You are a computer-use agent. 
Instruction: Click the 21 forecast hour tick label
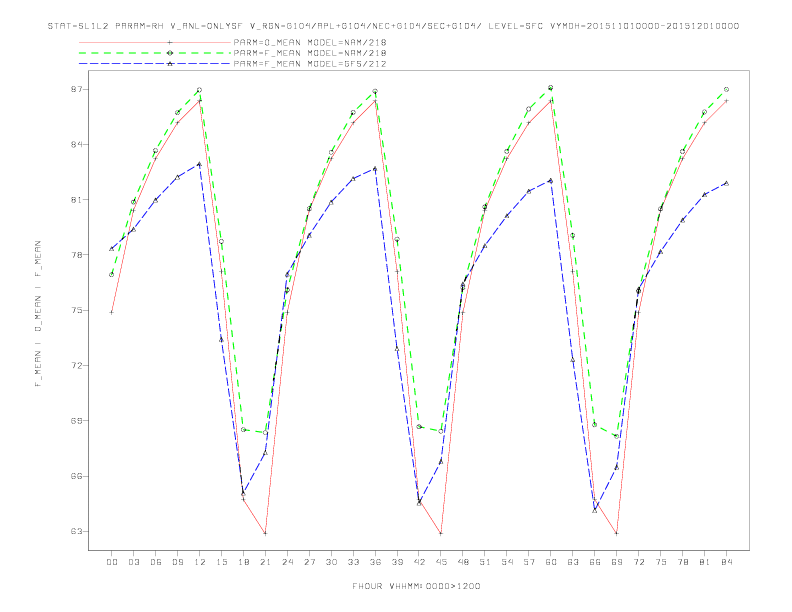(x=265, y=562)
